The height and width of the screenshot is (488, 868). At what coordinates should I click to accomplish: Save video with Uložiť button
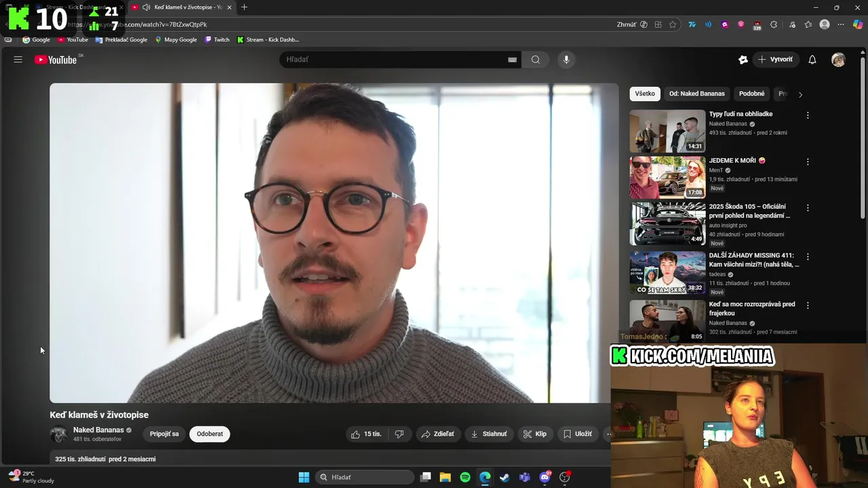tap(578, 434)
